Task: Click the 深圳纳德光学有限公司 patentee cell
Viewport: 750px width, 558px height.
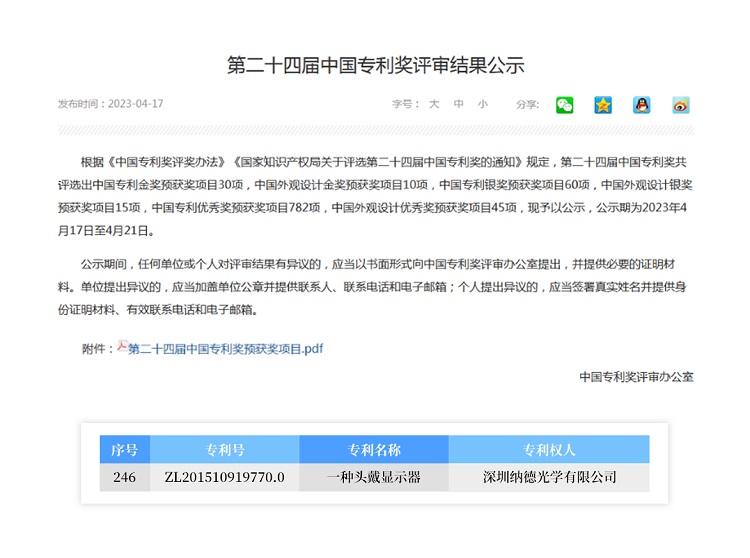Action: [x=549, y=478]
